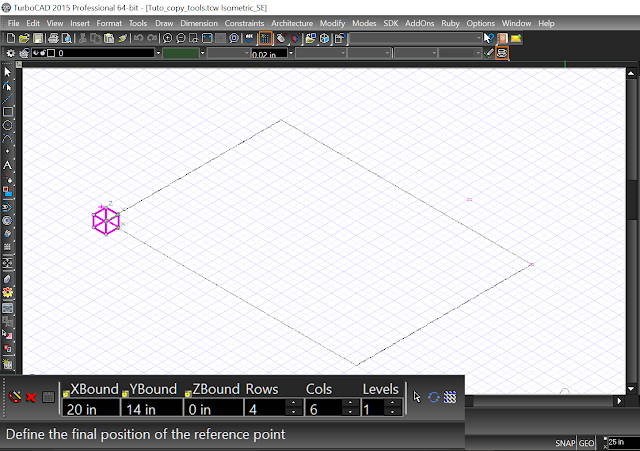
Task: Open the Modify menu
Action: point(332,23)
